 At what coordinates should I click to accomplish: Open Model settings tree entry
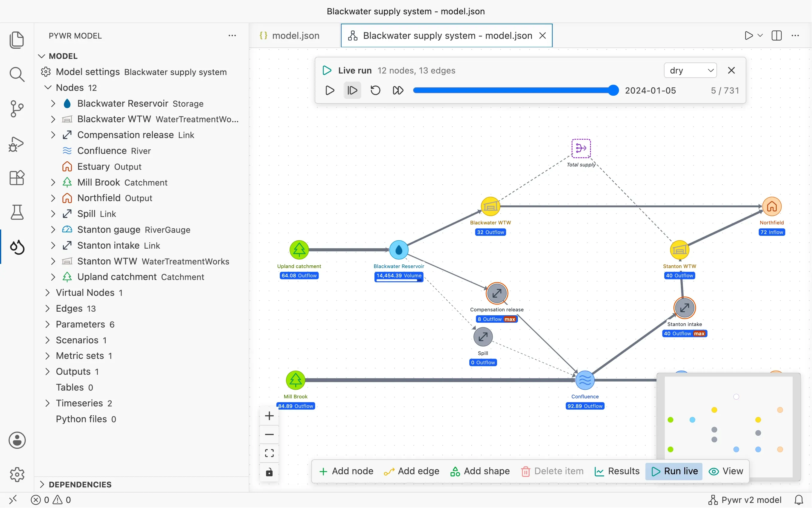coord(141,72)
